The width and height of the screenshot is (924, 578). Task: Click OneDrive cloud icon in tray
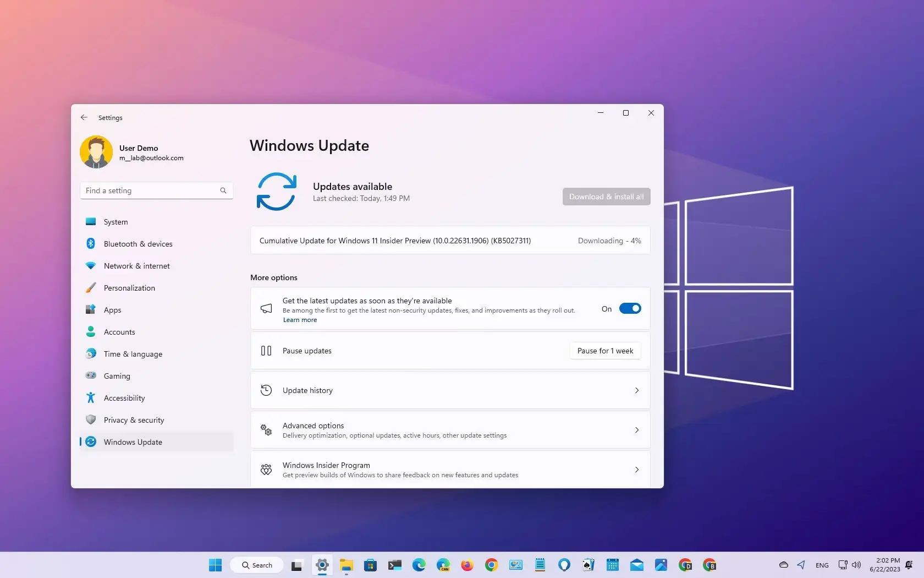[784, 565]
